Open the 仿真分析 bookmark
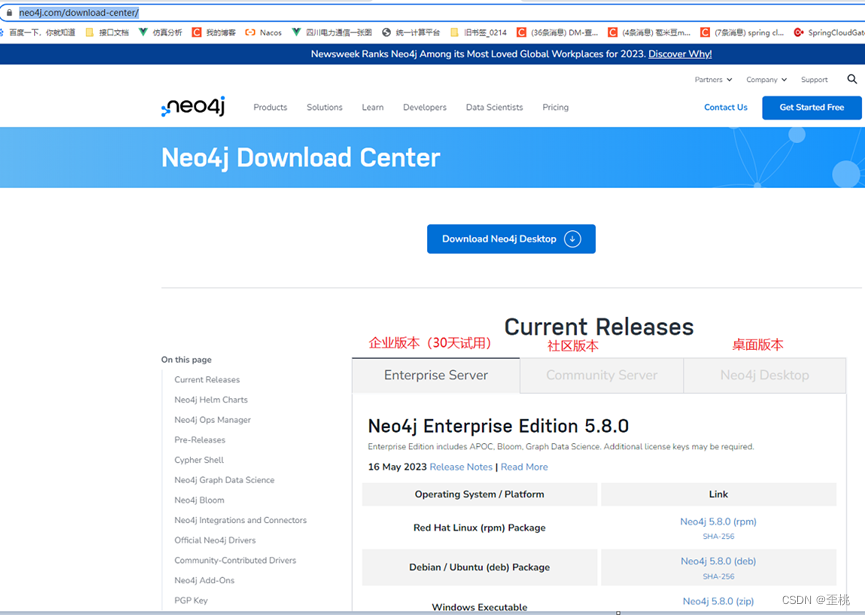This screenshot has width=865, height=615. (x=161, y=33)
